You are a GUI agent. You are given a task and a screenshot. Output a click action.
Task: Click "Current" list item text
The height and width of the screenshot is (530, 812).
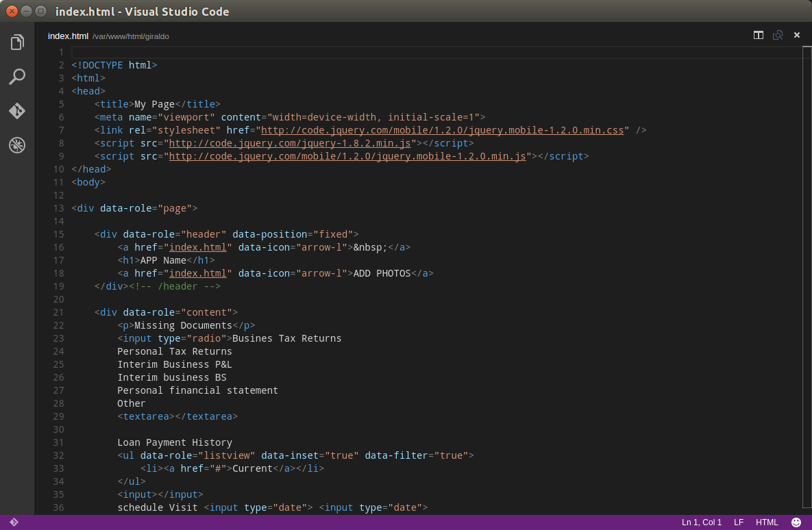pyautogui.click(x=252, y=468)
